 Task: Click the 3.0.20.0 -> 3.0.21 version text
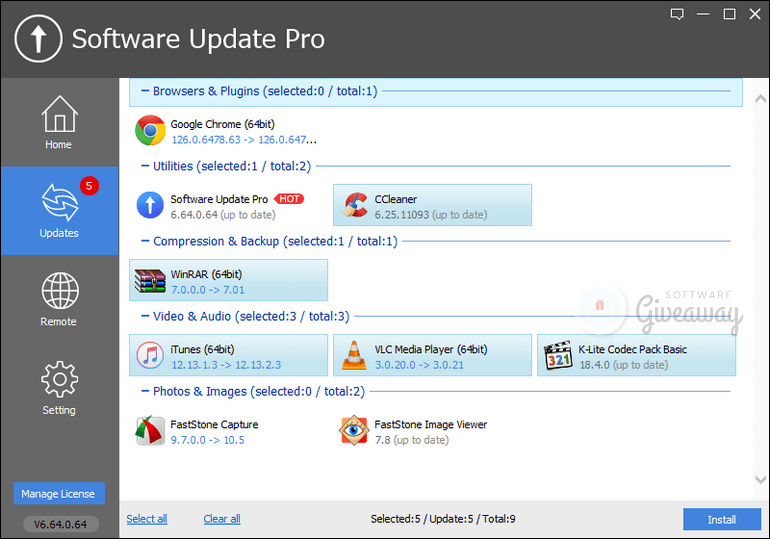[x=419, y=365]
